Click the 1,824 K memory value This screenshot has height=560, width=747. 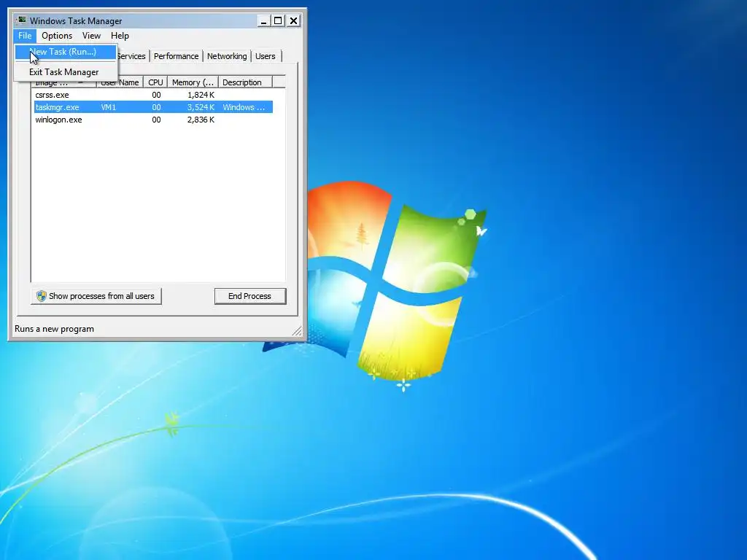point(201,95)
